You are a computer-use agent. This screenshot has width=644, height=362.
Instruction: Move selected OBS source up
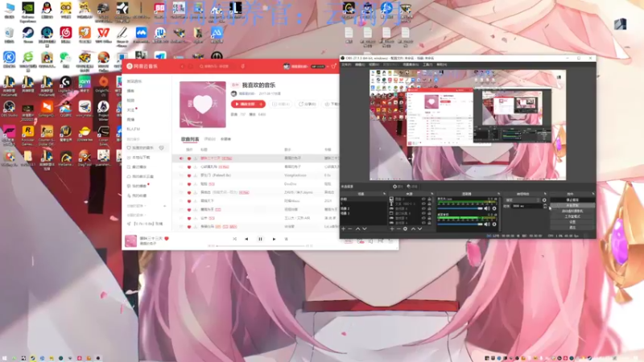click(x=413, y=229)
